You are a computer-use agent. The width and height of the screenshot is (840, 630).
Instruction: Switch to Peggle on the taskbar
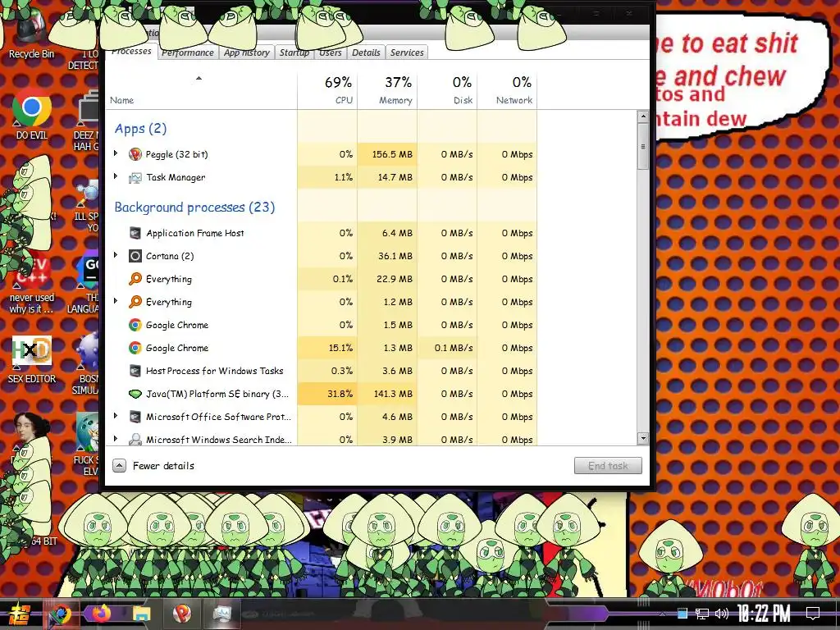[182, 614]
